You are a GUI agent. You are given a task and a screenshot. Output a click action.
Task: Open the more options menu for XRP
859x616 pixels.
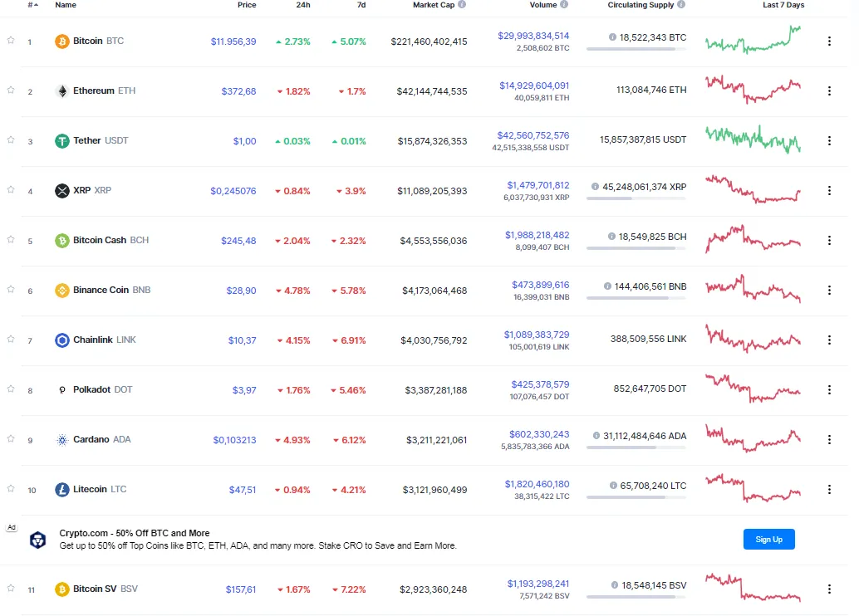tap(829, 191)
